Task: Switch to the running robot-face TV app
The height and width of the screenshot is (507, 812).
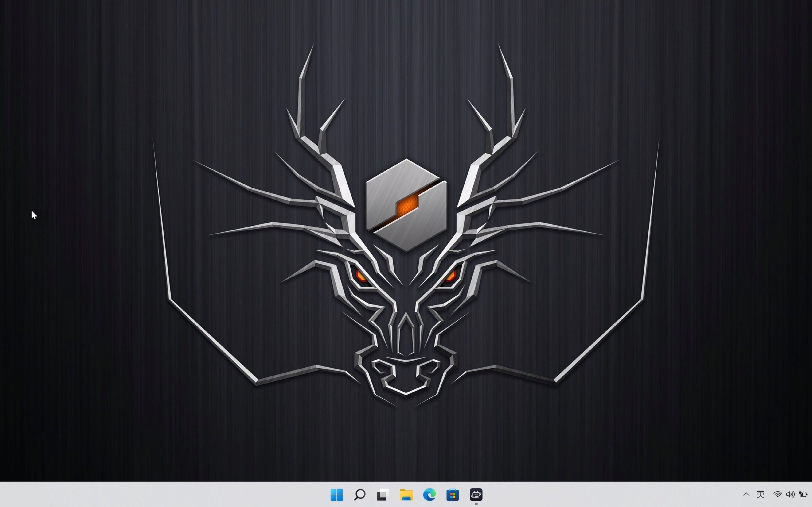Action: click(476, 495)
